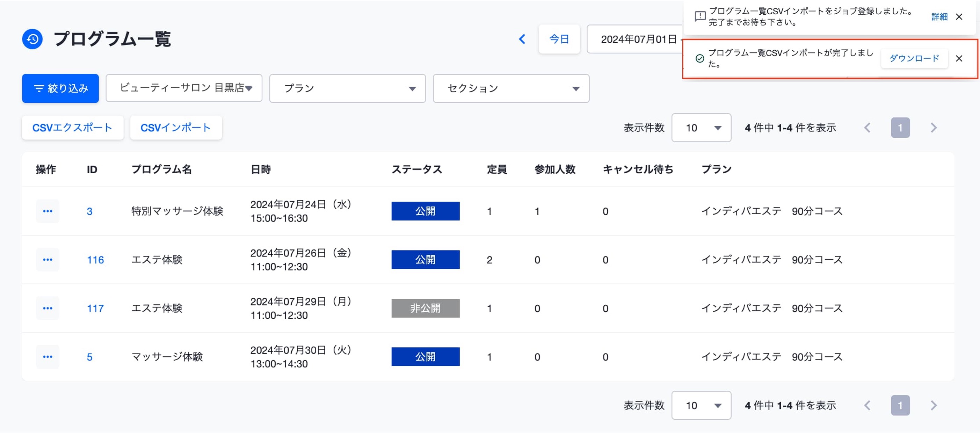Click top pagination previous arrow
The height and width of the screenshot is (434, 980).
point(868,128)
